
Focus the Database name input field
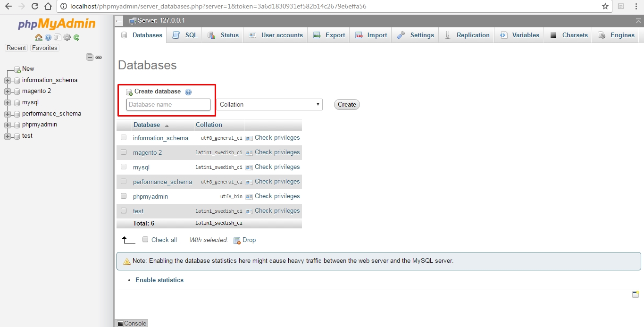click(x=168, y=104)
